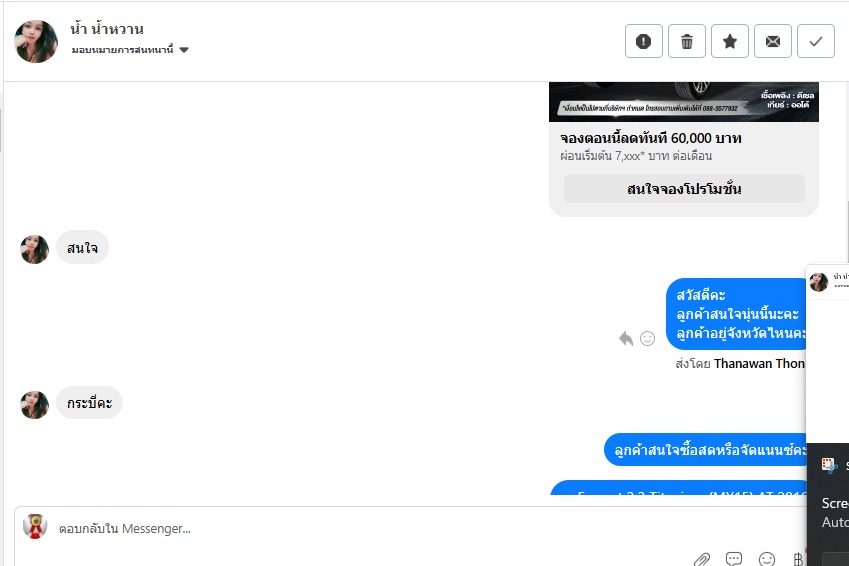Click the Thanawan sender name link

click(x=759, y=363)
